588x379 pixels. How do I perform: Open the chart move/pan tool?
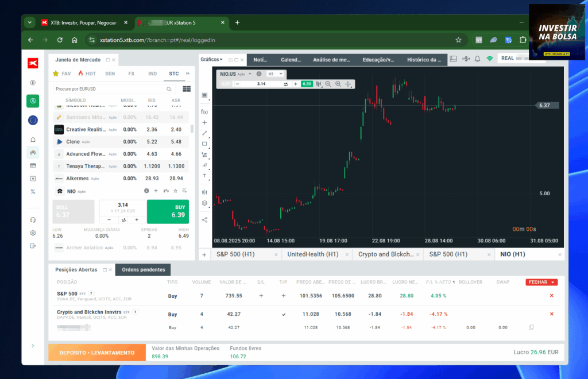tap(349, 84)
